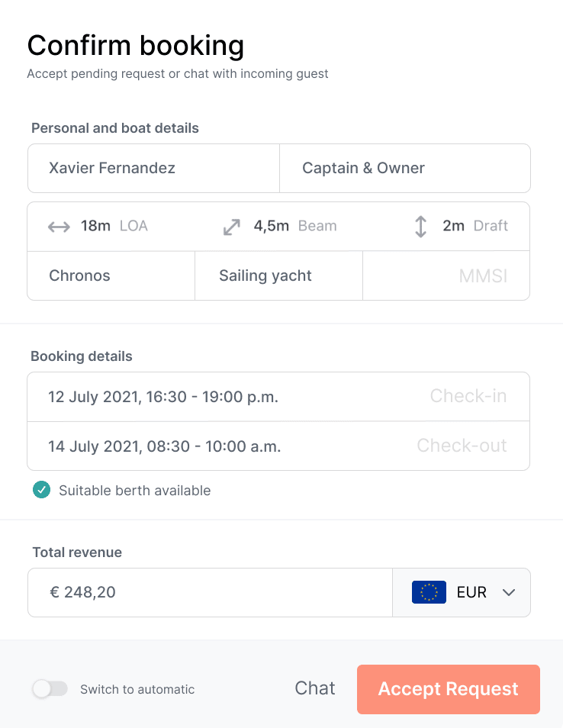The image size is (563, 728).
Task: Open Chat with the incoming guest
Action: click(315, 688)
